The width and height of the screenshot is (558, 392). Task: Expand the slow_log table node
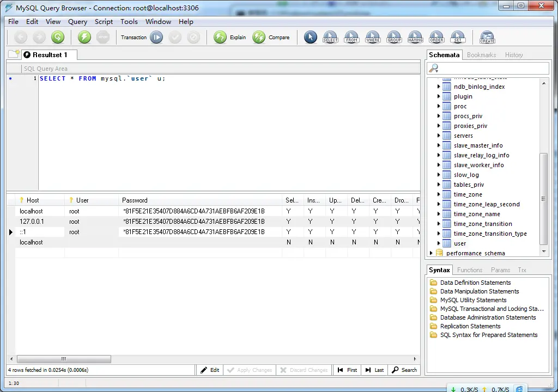[439, 175]
